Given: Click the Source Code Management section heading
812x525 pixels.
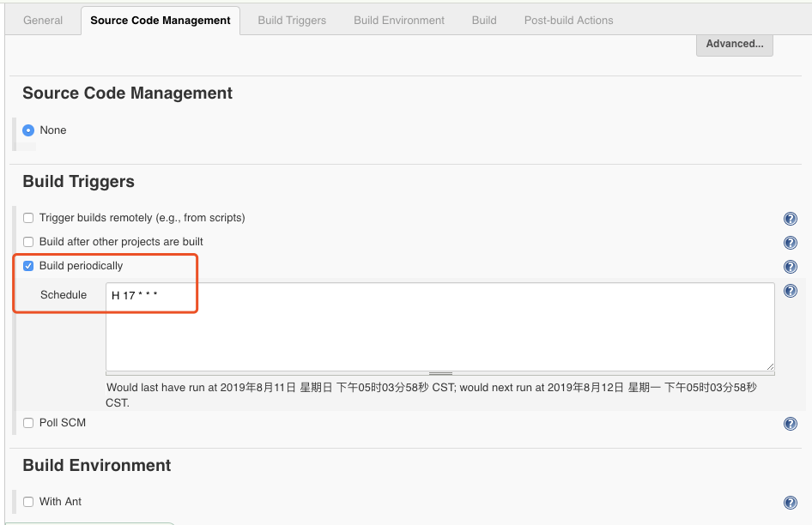Looking at the screenshot, I should tap(127, 94).
